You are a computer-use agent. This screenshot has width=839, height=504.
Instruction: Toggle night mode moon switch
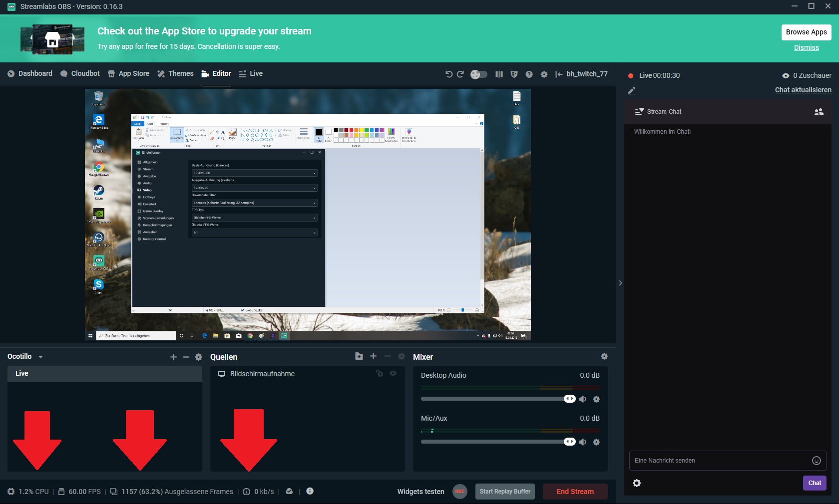pos(479,74)
